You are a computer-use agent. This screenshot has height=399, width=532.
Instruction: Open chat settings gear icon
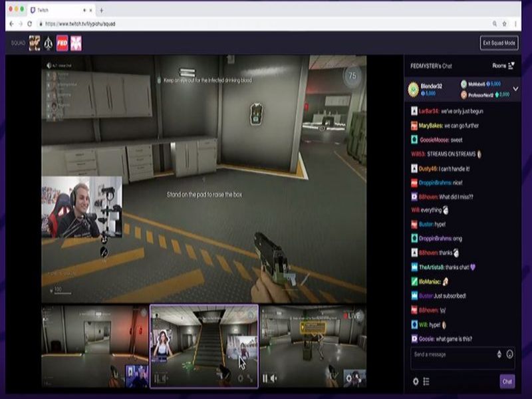coord(416,381)
